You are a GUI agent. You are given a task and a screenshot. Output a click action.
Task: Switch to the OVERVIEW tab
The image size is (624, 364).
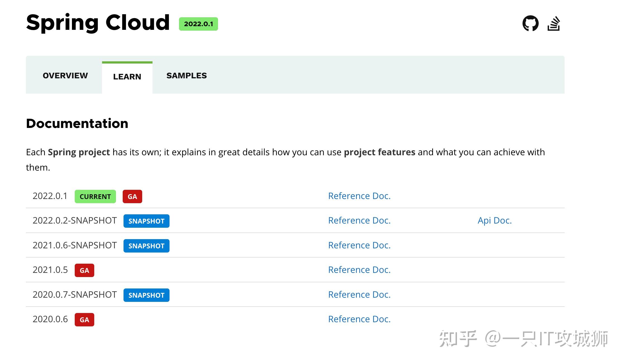pos(65,75)
